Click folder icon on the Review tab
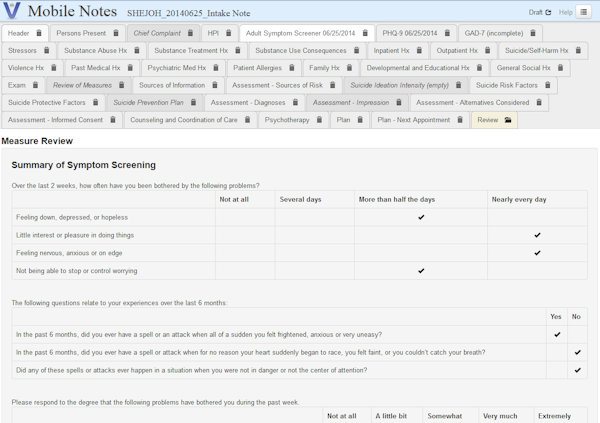This screenshot has width=600, height=423. click(x=508, y=120)
